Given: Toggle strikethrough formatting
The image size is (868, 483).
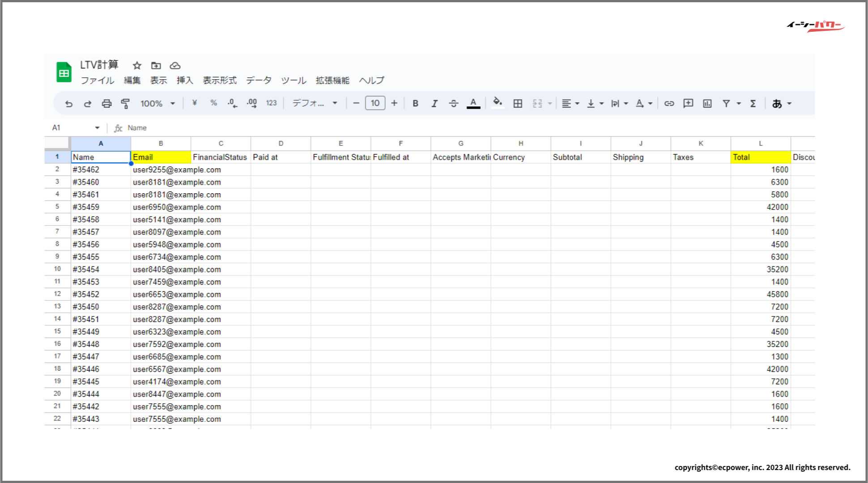Looking at the screenshot, I should click(453, 104).
